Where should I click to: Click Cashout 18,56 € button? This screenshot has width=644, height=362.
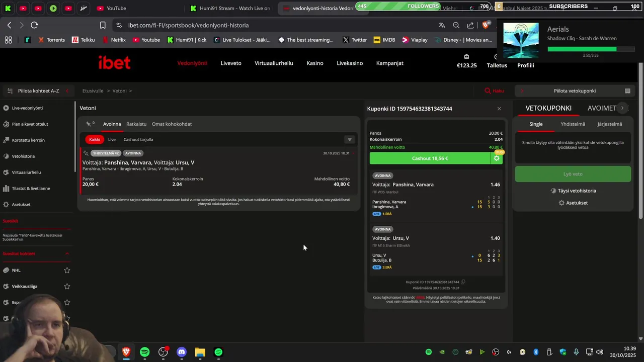(430, 158)
